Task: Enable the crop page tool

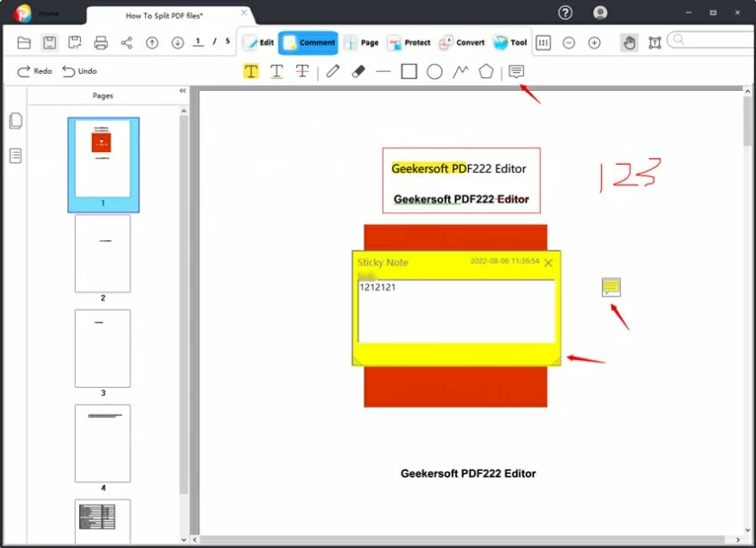Action: pyautogui.click(x=654, y=42)
